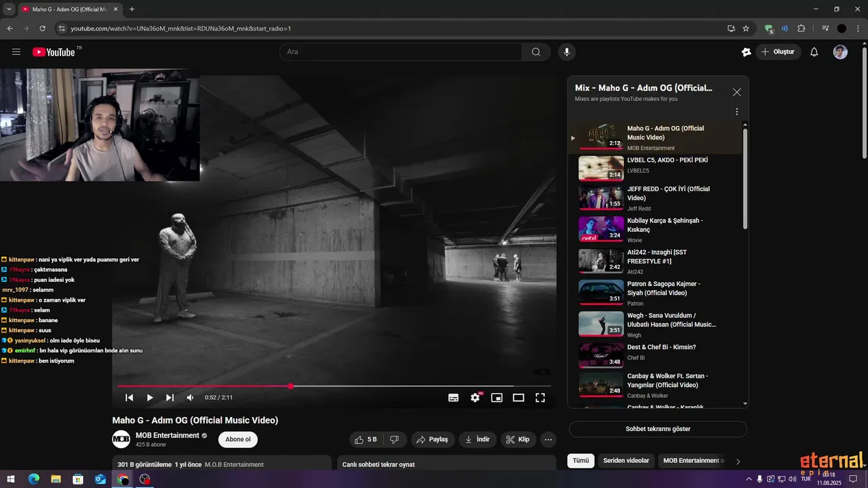This screenshot has height=488, width=868.
Task: Close the Mix playlist panel
Action: point(736,92)
